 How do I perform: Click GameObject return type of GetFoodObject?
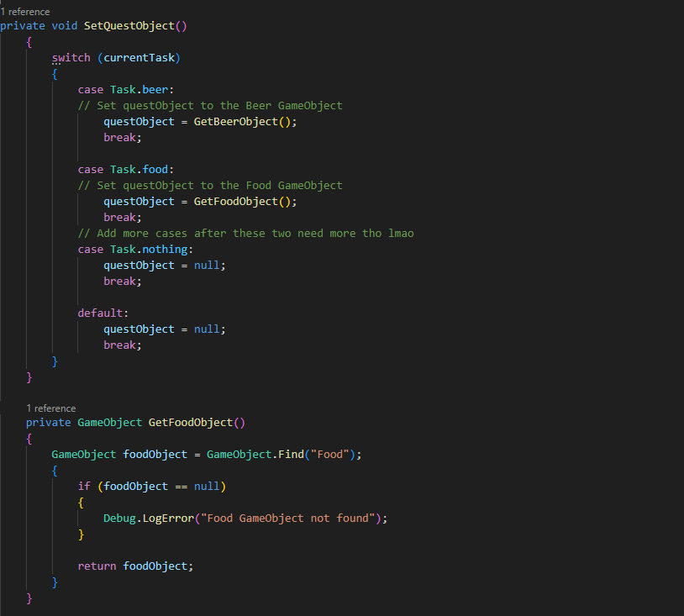[x=110, y=423]
